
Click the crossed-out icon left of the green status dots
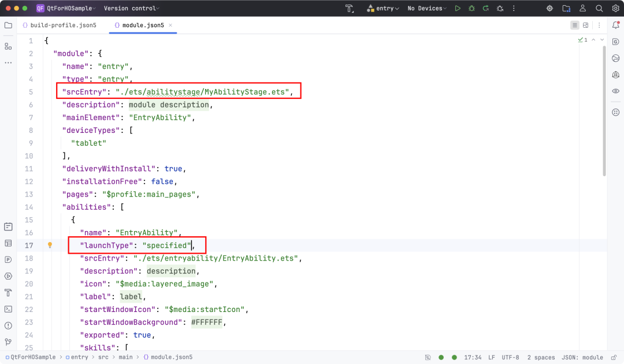[428, 357]
